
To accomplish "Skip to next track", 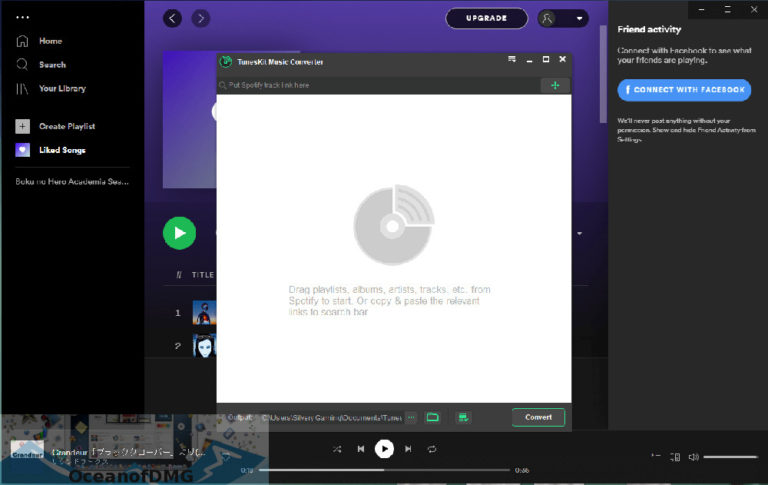I will click(x=408, y=449).
